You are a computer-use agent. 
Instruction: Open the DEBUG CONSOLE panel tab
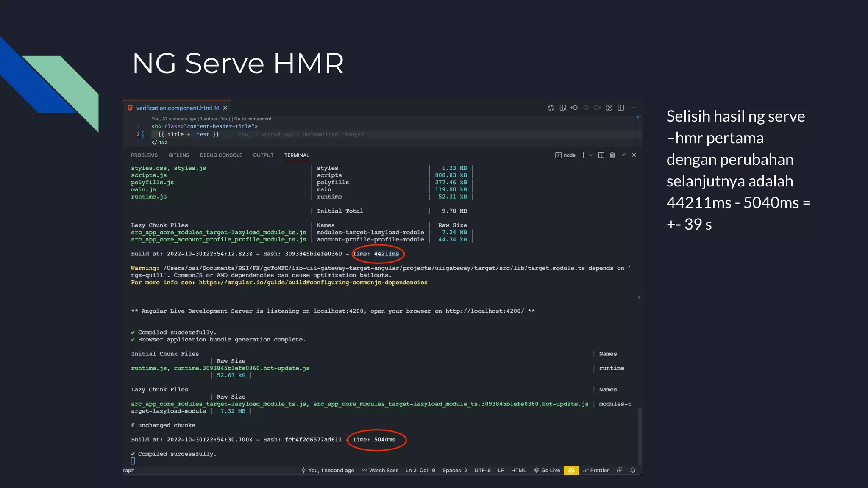coord(221,155)
